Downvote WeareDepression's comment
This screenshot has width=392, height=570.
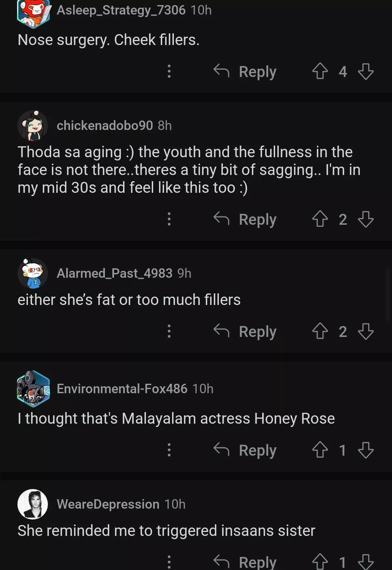click(366, 561)
